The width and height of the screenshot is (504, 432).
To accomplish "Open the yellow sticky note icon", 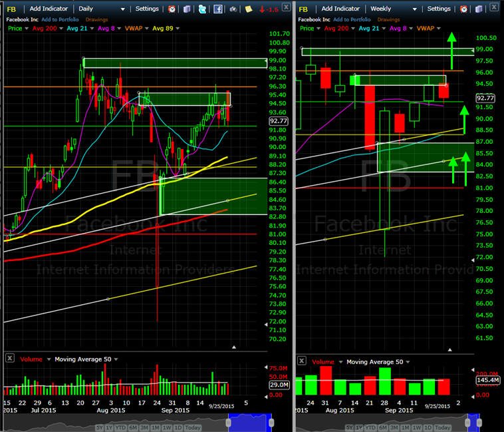I will pyautogui.click(x=249, y=9).
